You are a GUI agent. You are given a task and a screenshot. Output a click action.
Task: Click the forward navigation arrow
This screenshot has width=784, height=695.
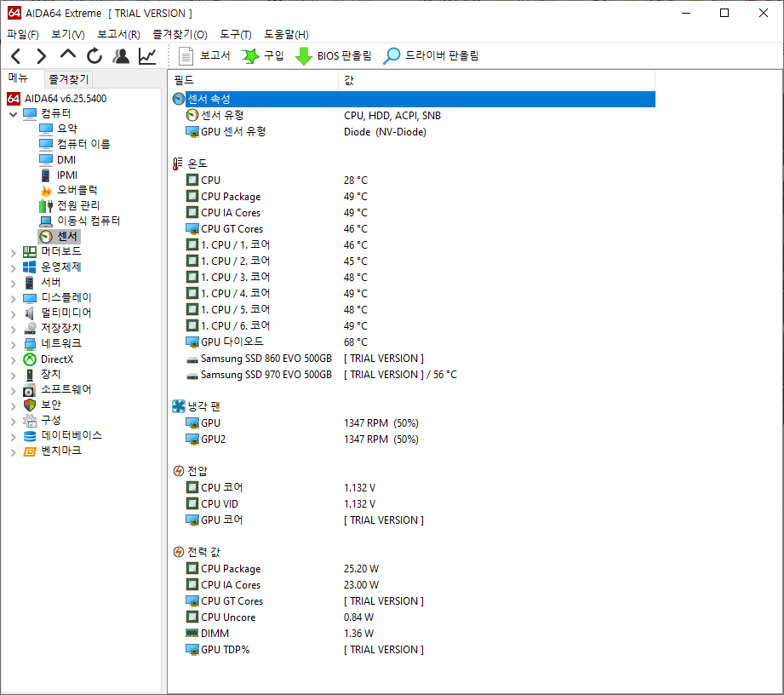[x=42, y=56]
